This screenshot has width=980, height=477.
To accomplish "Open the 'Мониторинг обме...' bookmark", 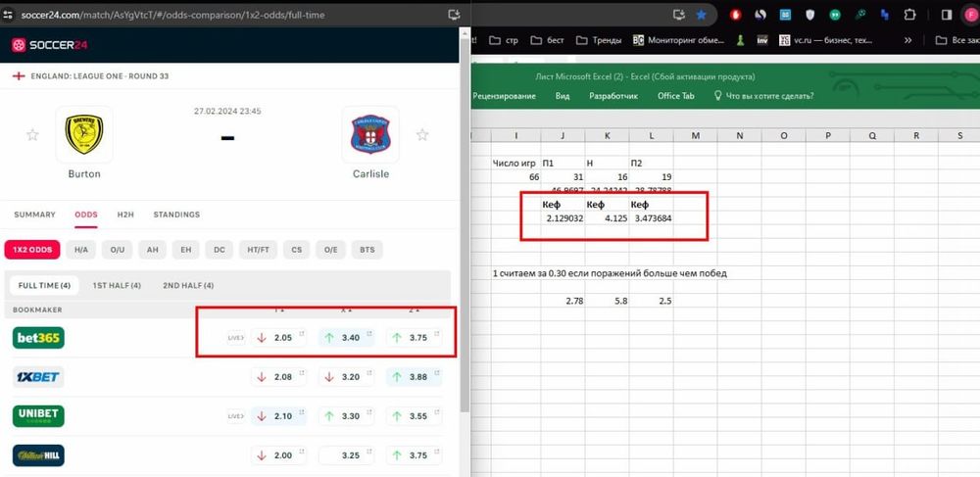I will (679, 40).
